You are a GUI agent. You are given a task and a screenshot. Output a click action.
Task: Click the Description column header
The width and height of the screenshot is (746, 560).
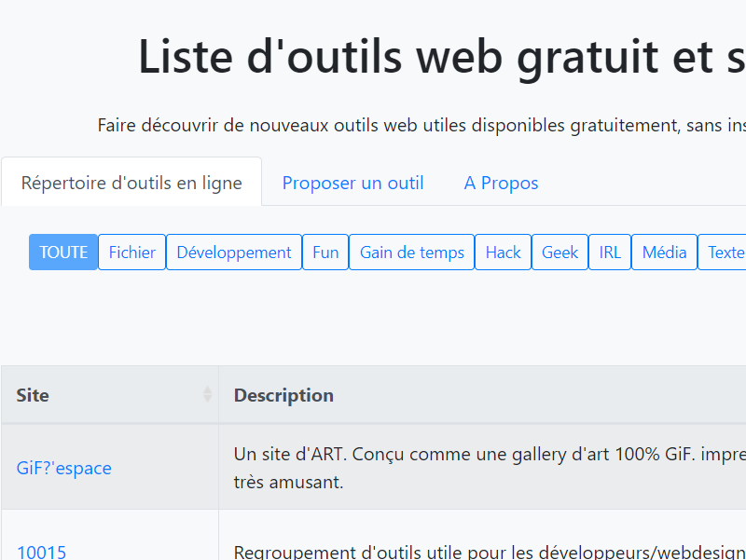click(x=283, y=395)
